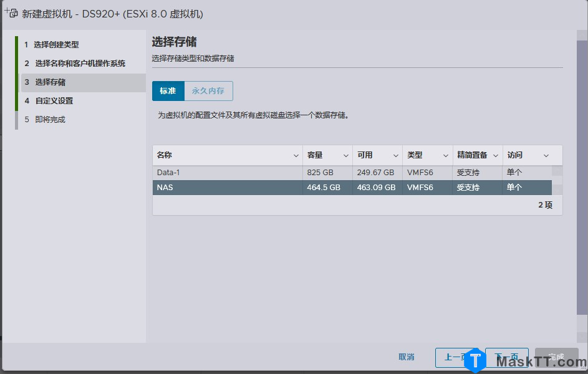Click the 464.5 GB capacity cell

tap(323, 188)
